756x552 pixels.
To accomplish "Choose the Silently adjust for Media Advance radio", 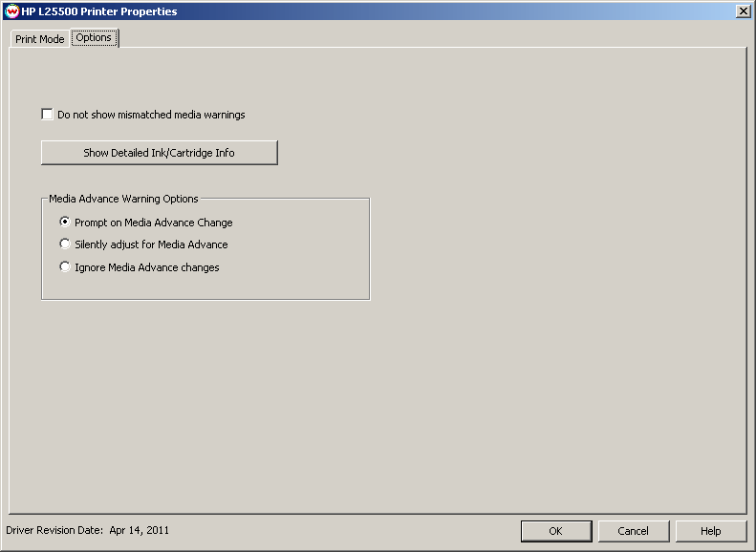I will coord(65,244).
